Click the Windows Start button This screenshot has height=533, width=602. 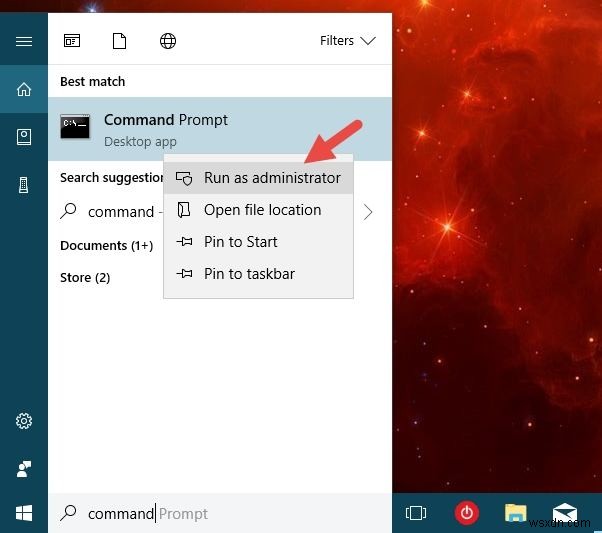click(x=24, y=513)
